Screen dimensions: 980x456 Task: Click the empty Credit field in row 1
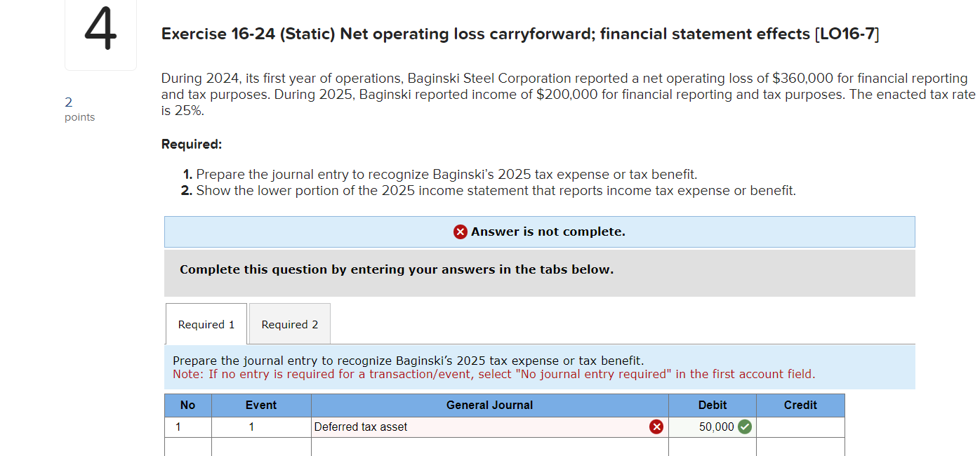800,427
